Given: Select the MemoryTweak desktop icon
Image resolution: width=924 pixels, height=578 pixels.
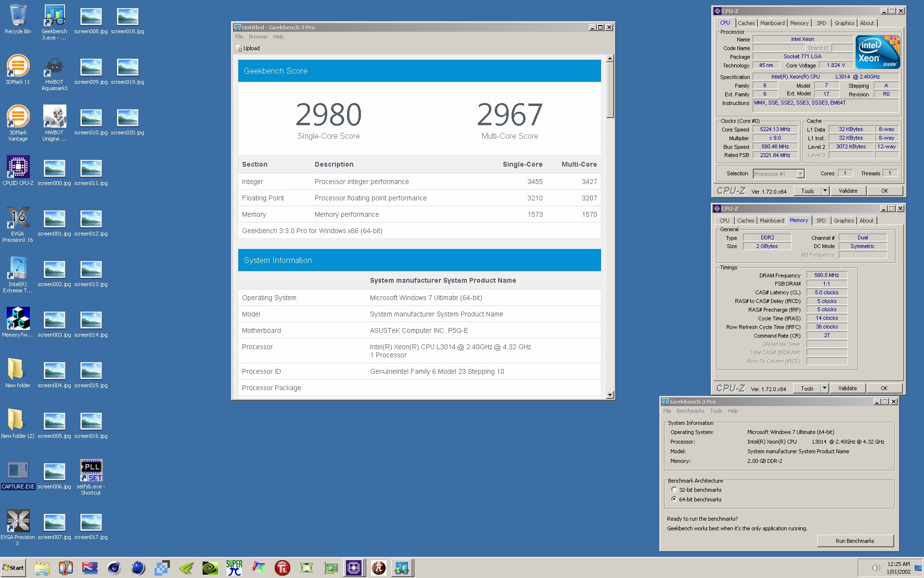Looking at the screenshot, I should [18, 323].
